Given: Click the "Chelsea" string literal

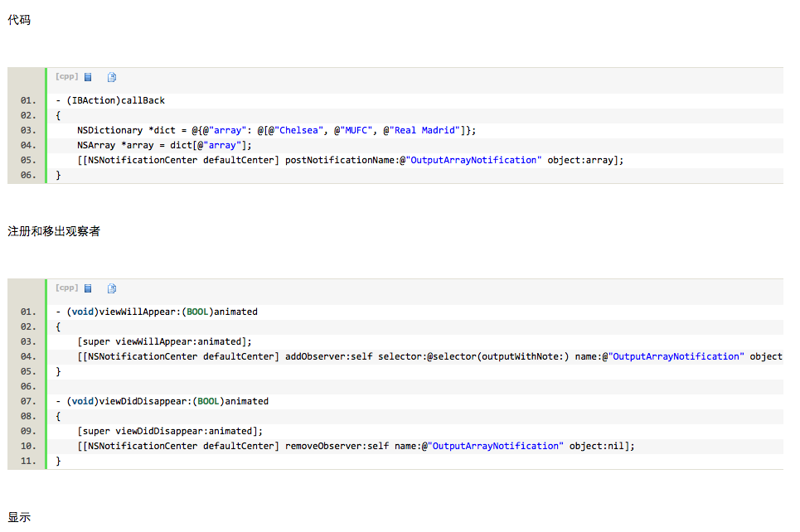Looking at the screenshot, I should pyautogui.click(x=299, y=131).
